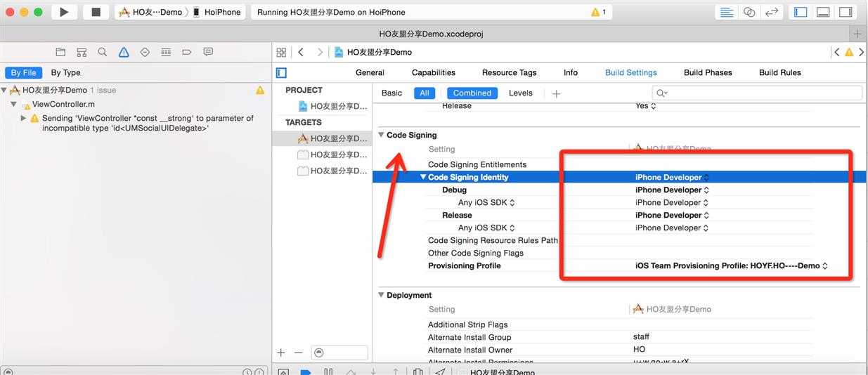
Task: Select Combined view mode
Action: click(x=472, y=93)
